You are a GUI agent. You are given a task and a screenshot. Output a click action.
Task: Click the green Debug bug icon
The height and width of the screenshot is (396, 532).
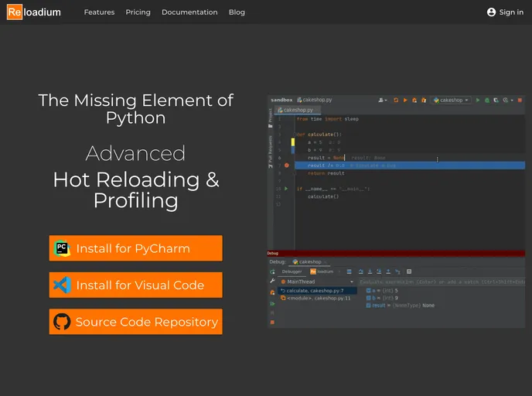pos(487,100)
